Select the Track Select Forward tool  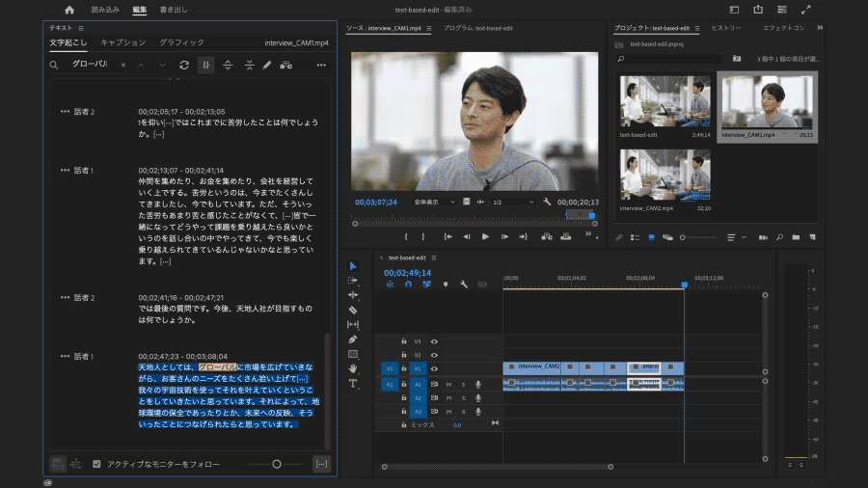tap(353, 281)
